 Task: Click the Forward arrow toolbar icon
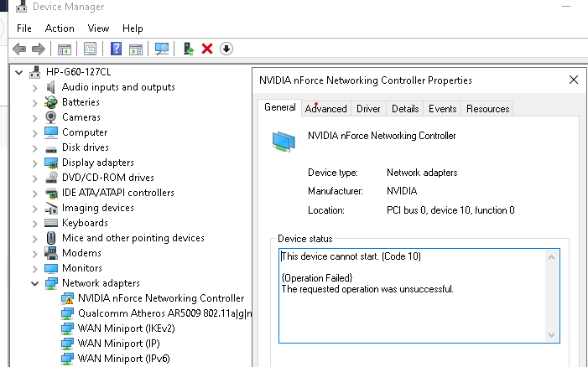(39, 49)
